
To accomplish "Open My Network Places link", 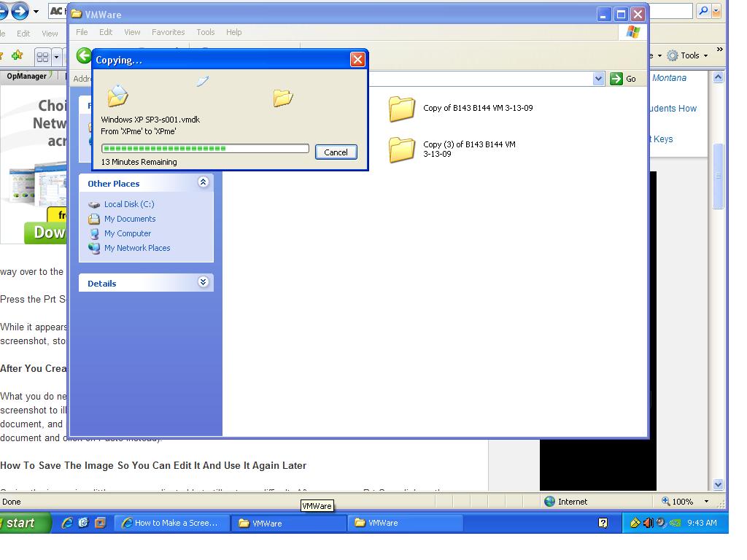I will (x=136, y=248).
